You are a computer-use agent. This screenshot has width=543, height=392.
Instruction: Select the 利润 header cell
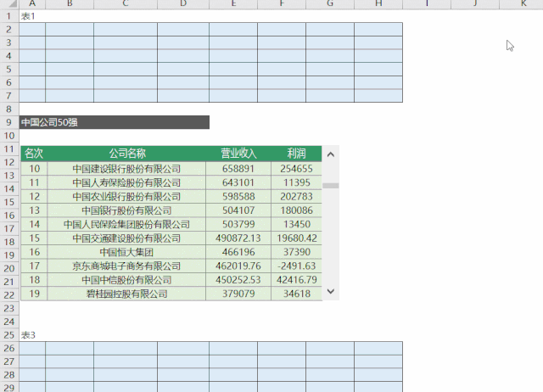tap(296, 154)
